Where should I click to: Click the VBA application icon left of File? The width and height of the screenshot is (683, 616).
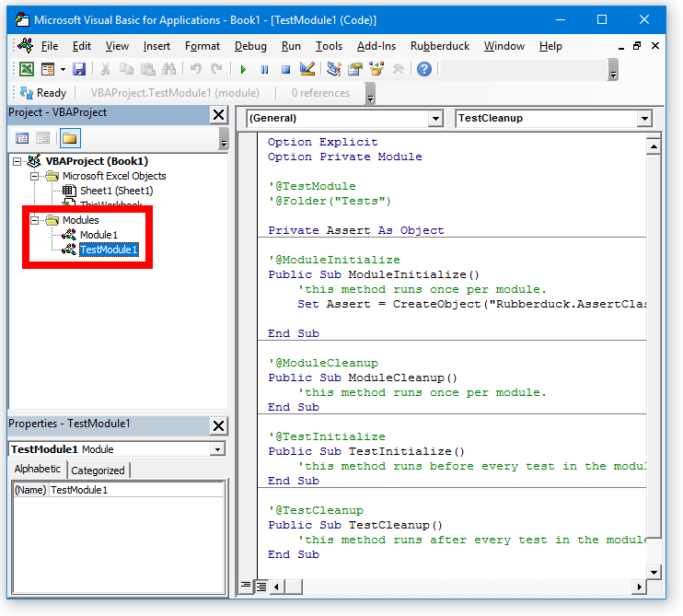pyautogui.click(x=26, y=45)
